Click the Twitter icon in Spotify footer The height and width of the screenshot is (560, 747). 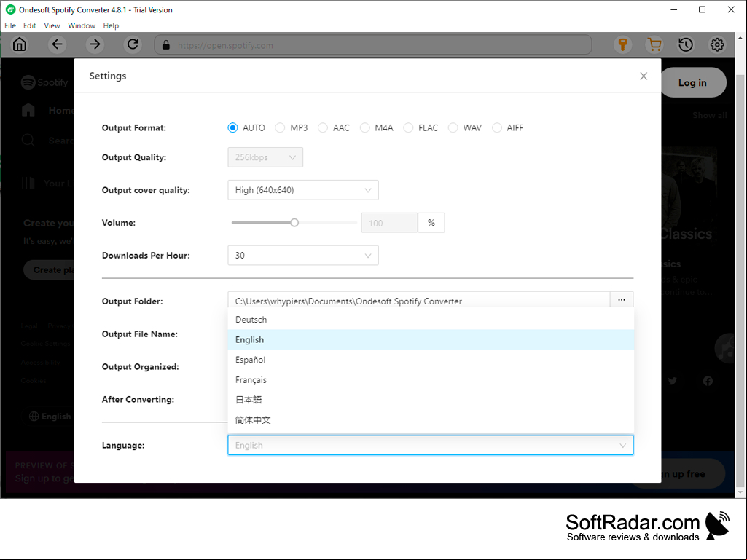pos(672,380)
